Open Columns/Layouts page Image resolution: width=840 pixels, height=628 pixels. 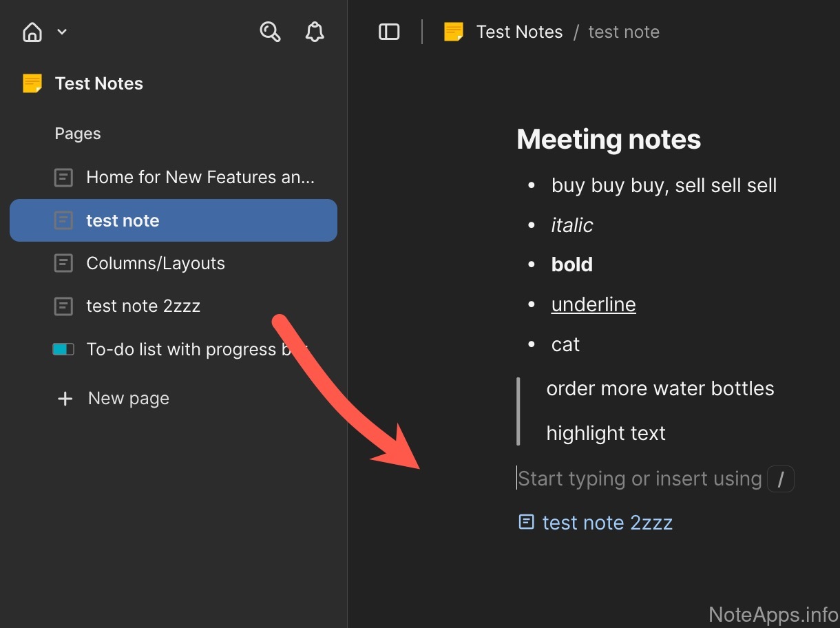pos(156,263)
